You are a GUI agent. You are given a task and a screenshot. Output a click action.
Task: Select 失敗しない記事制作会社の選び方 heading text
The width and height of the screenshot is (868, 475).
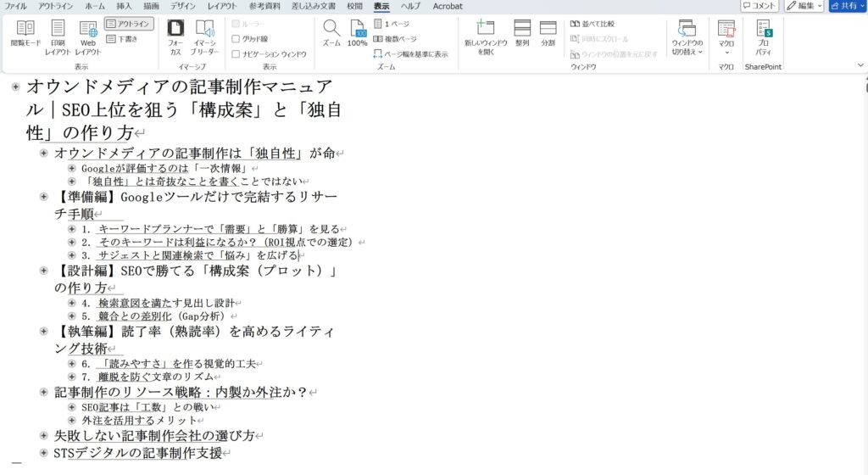(x=154, y=435)
